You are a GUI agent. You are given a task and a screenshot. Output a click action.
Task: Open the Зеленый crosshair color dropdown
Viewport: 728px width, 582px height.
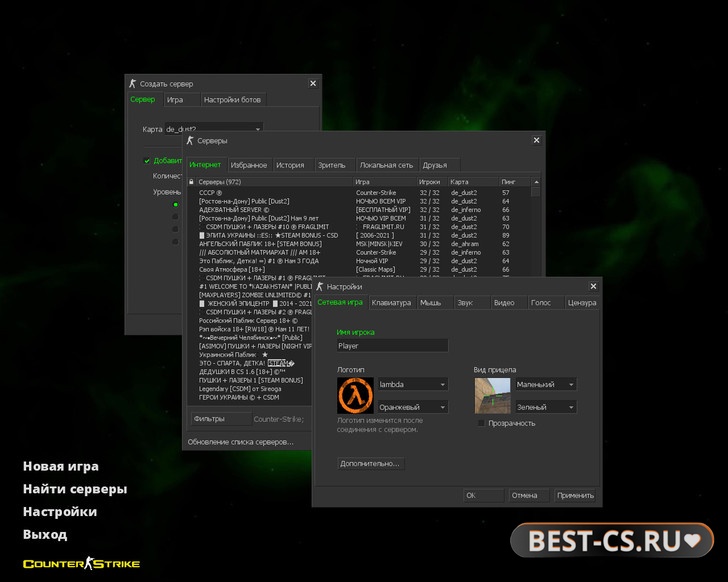click(546, 407)
